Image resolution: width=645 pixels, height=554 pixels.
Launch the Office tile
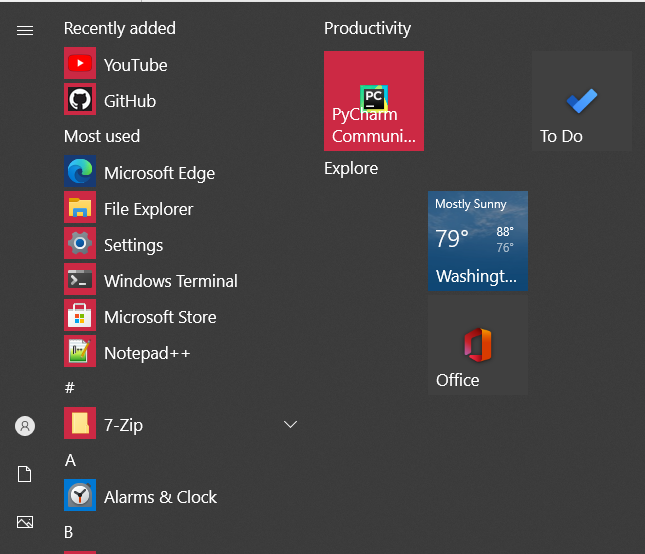tap(478, 345)
